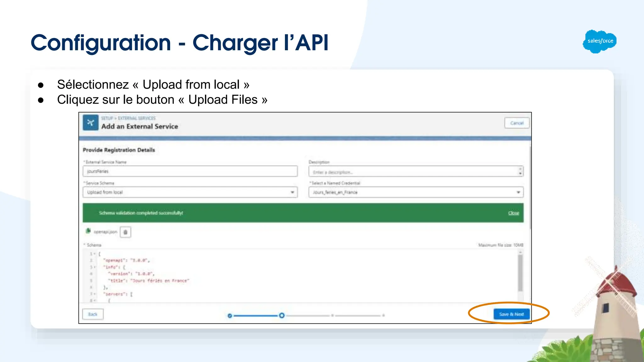
Task: Edit the External Service Name field
Action: point(190,171)
